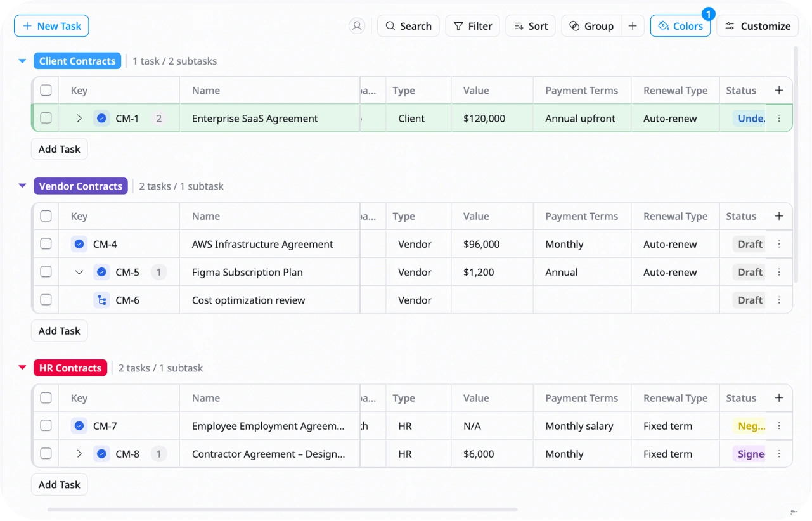Open the Group options
The height and width of the screenshot is (521, 812).
(x=591, y=26)
